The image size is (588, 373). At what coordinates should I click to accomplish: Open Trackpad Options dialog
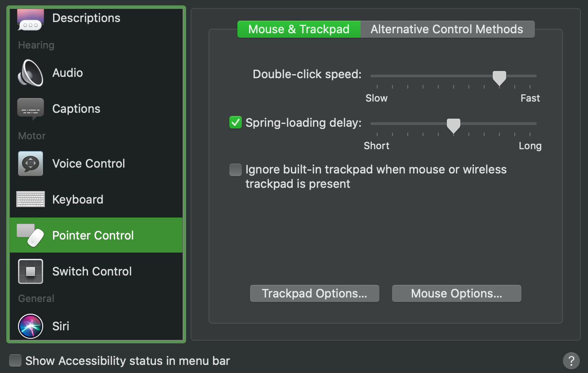point(314,293)
